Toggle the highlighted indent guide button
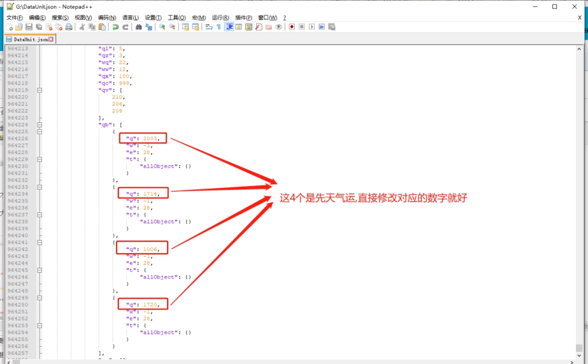 (229, 27)
